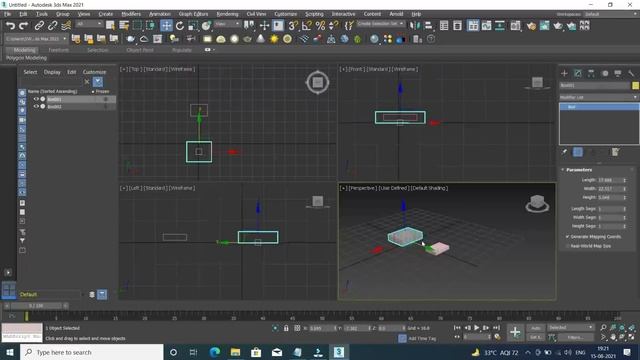
Task: Switch to the Create command panel tab
Action: point(564,73)
